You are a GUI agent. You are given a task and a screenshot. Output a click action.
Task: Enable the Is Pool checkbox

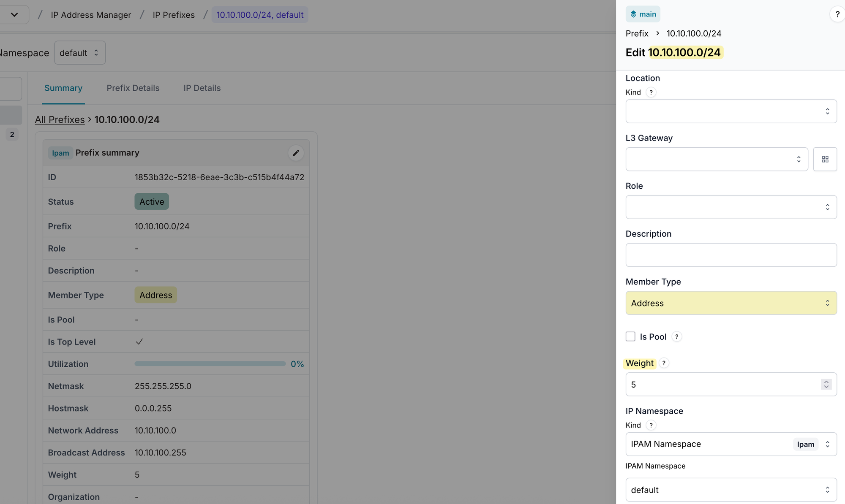(x=630, y=336)
